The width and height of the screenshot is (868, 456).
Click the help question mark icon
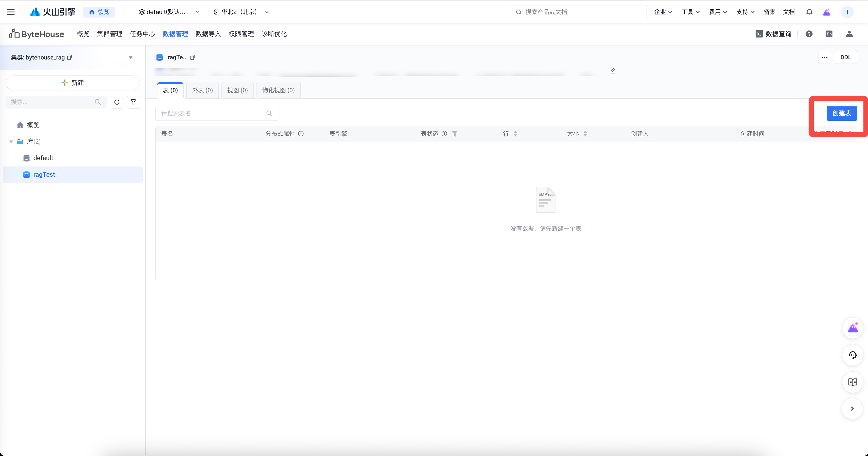[x=809, y=34]
